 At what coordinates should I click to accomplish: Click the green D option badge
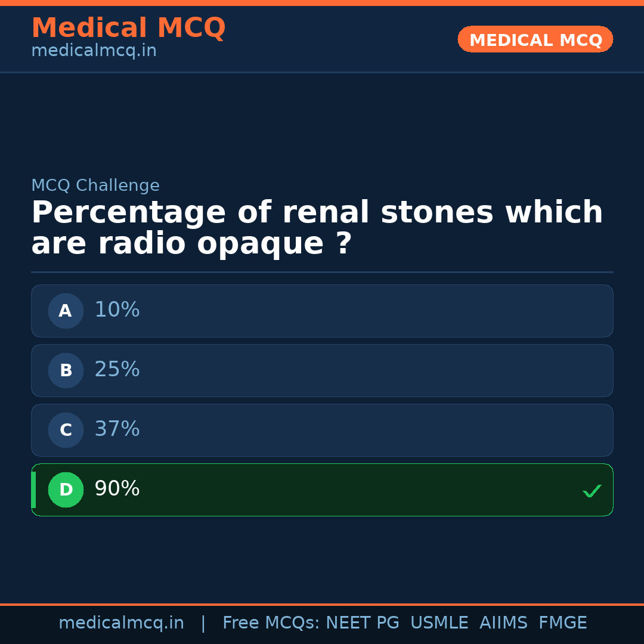click(66, 490)
